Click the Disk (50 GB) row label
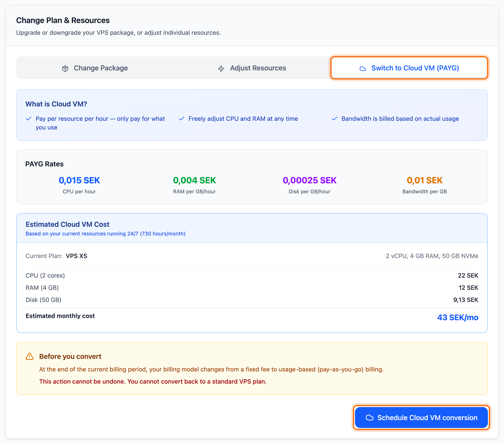The width and height of the screenshot is (504, 444). [43, 300]
